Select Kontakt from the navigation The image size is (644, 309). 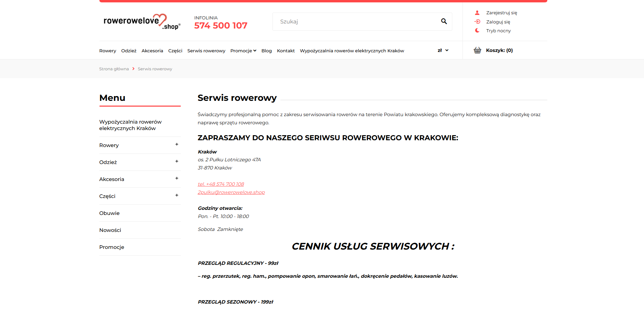coord(285,50)
